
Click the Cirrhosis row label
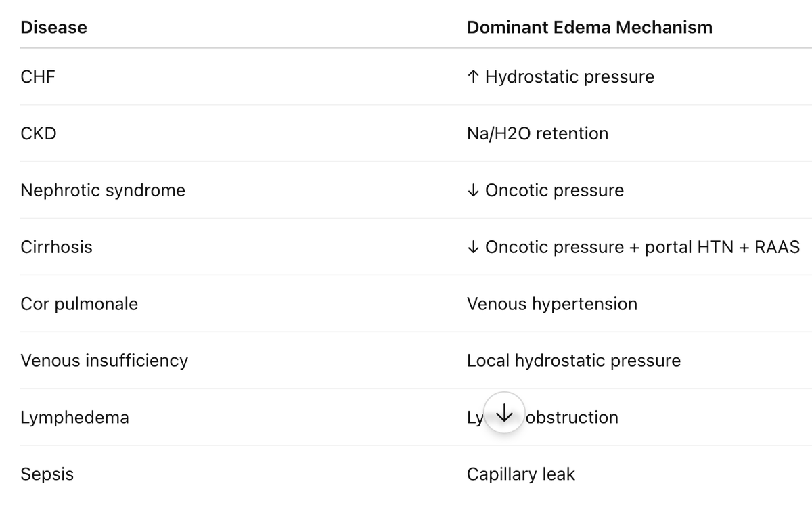pyautogui.click(x=57, y=247)
